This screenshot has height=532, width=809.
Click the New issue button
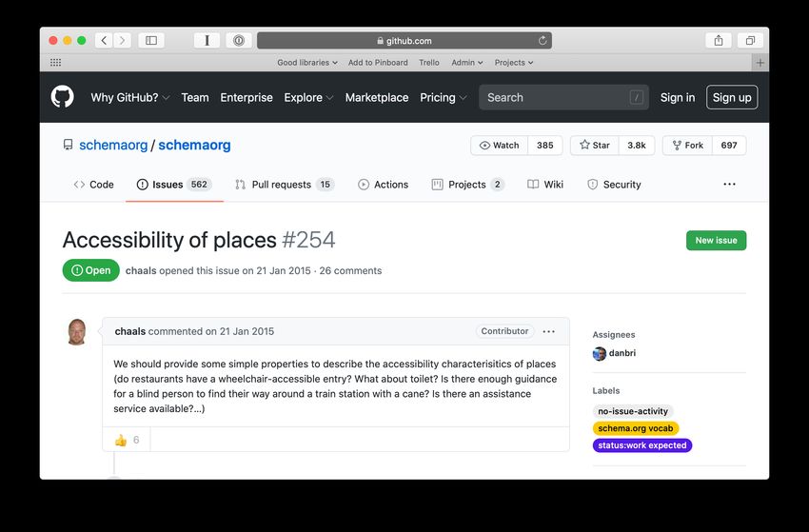[716, 241]
